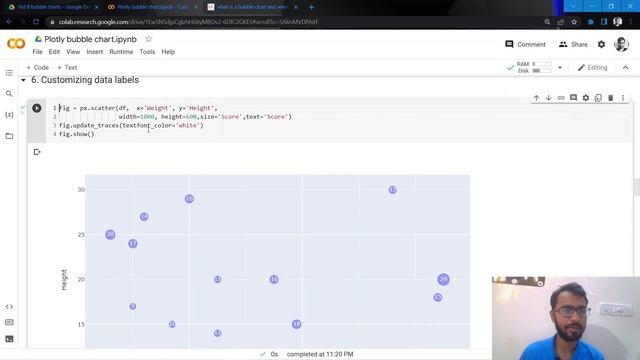Open the View menu
The height and width of the screenshot is (360, 640).
73,52
